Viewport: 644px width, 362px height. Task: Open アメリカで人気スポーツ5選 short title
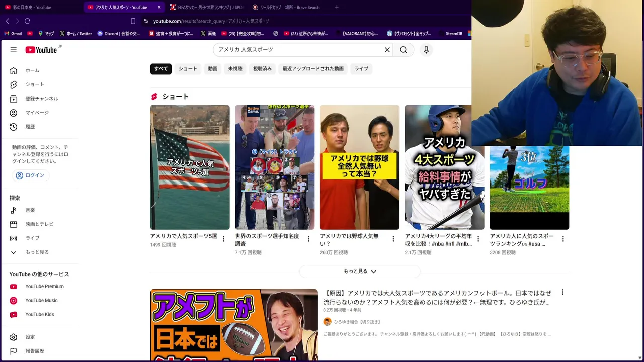click(x=184, y=236)
